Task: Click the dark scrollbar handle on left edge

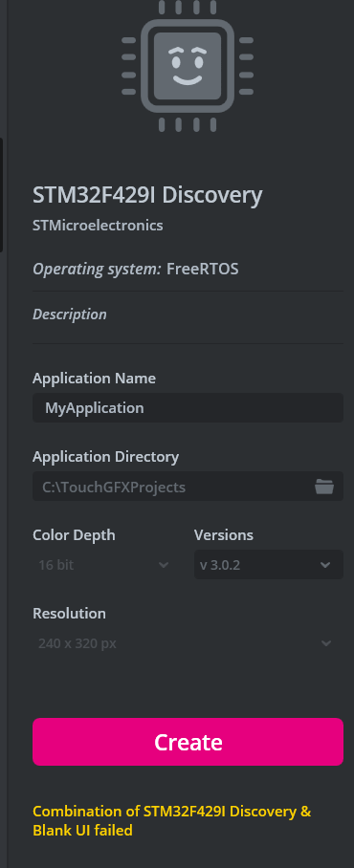Action: pyautogui.click(x=2, y=195)
